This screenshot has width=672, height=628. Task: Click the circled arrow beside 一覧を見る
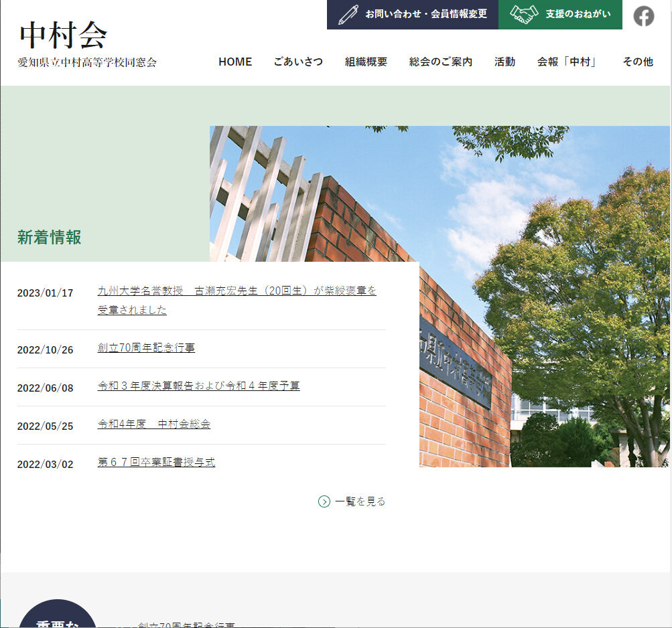tap(324, 501)
